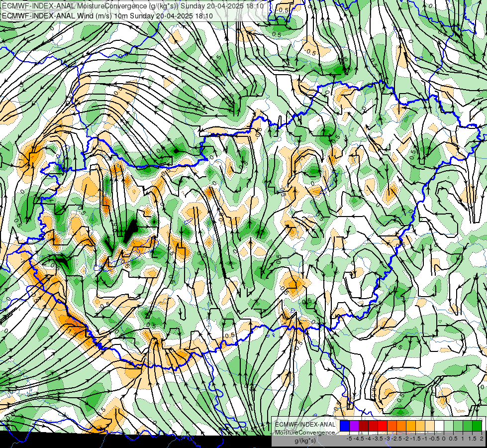This screenshot has width=487, height=448.
Task: Click the Wind 10m title line at top
Action: pyautogui.click(x=107, y=16)
